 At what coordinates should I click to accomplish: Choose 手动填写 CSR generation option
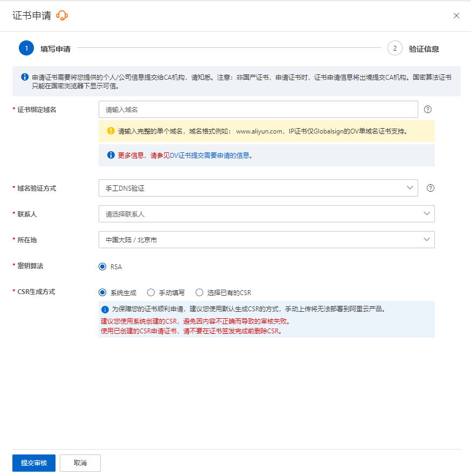(151, 292)
